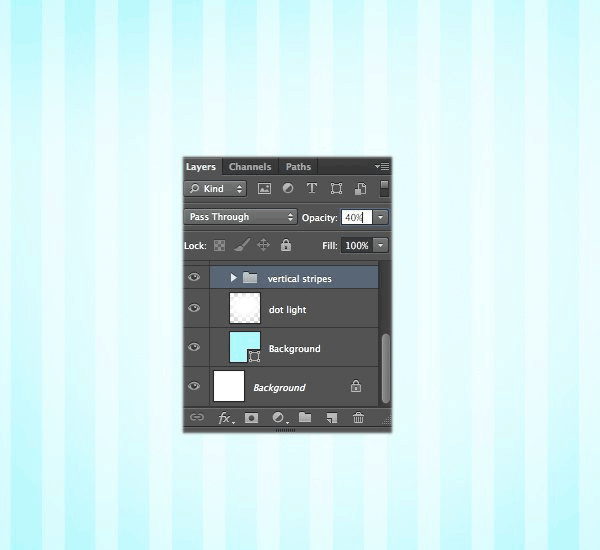Hide the Background shape layer
Image resolution: width=600 pixels, height=550 pixels.
[194, 347]
